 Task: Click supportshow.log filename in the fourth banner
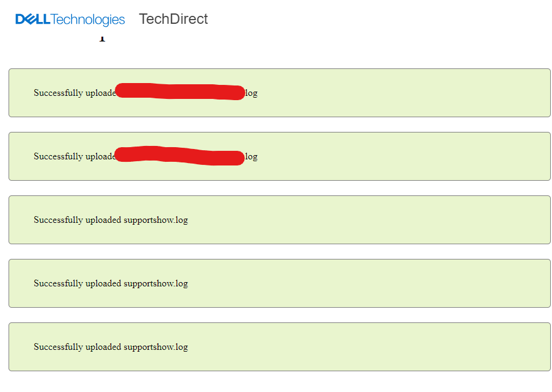pos(156,284)
